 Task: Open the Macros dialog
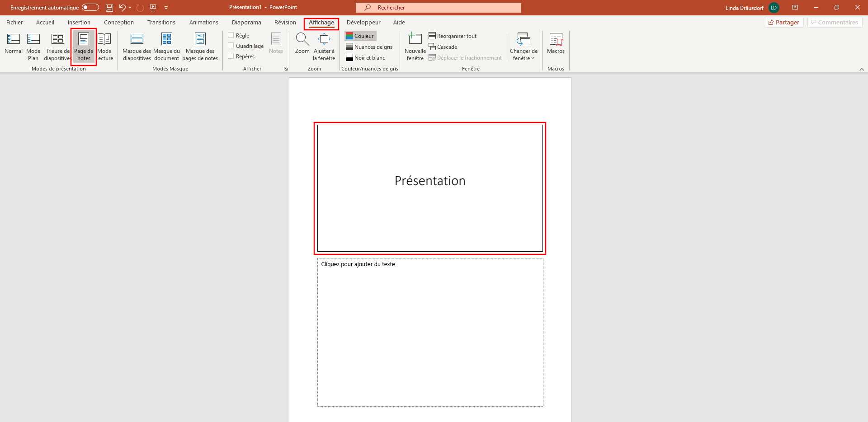pyautogui.click(x=556, y=43)
